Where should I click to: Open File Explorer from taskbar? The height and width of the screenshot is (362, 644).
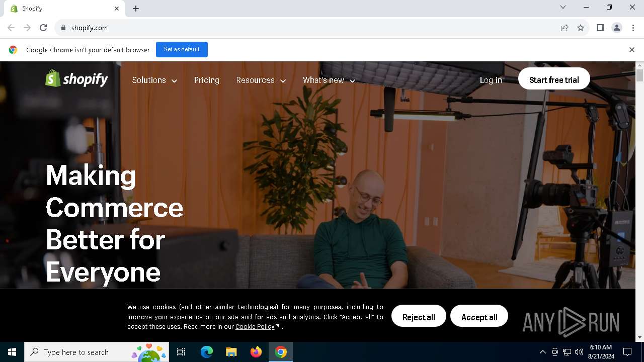231,352
